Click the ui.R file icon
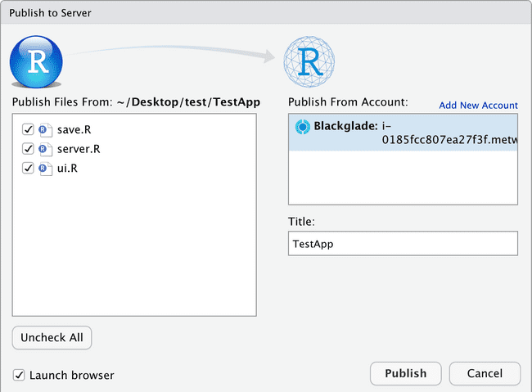532x392 pixels. tap(45, 169)
